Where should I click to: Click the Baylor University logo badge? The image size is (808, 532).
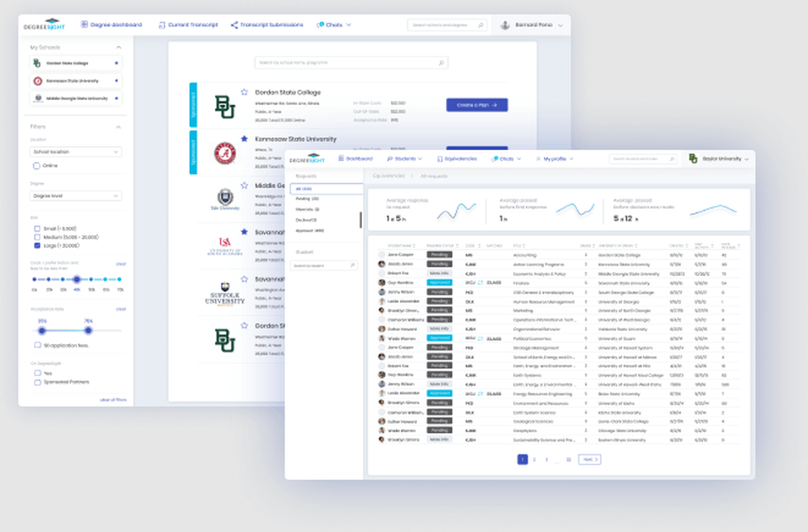tap(692, 159)
